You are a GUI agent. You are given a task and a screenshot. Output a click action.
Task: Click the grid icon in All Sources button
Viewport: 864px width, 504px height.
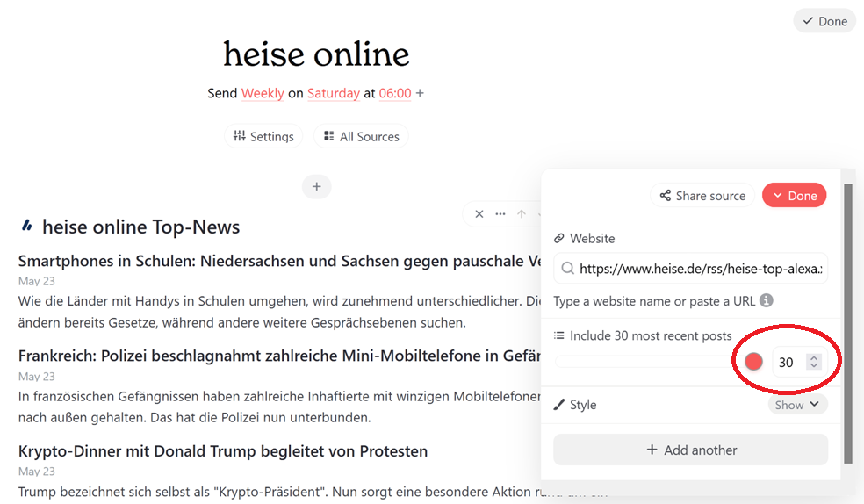[x=329, y=135]
